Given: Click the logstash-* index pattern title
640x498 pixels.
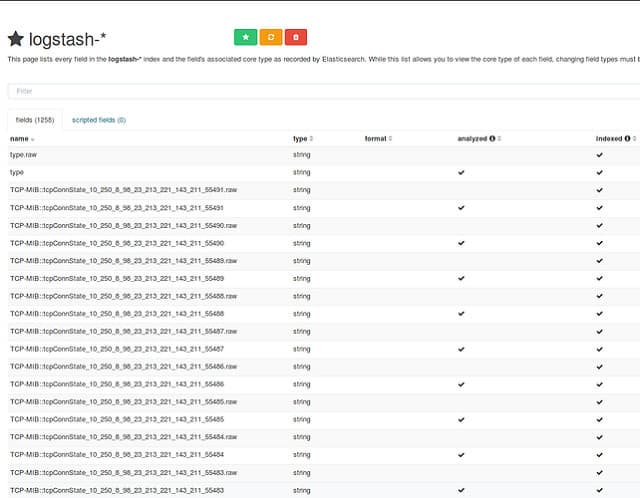Looking at the screenshot, I should pyautogui.click(x=67, y=40).
